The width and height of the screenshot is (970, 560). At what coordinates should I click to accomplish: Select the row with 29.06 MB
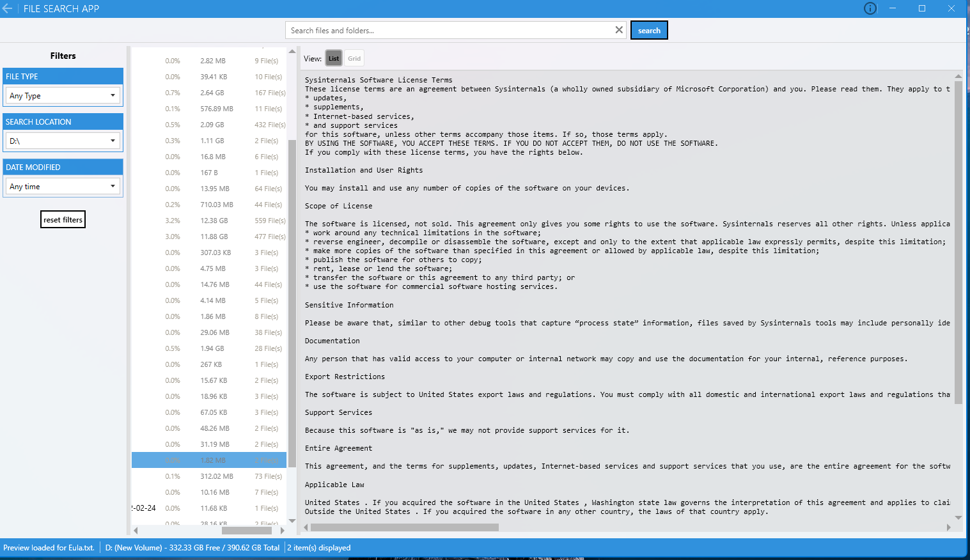(x=209, y=332)
